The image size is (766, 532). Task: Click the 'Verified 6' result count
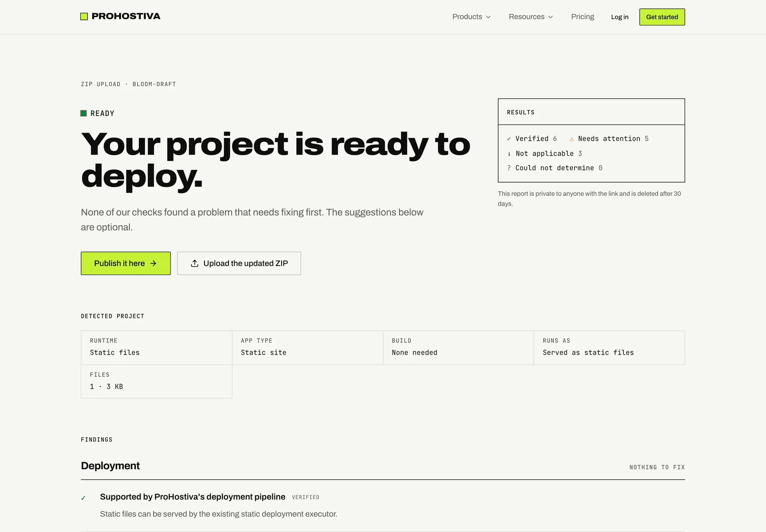point(532,139)
